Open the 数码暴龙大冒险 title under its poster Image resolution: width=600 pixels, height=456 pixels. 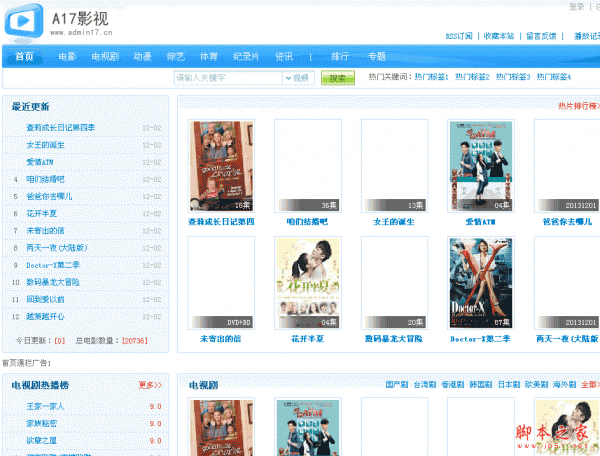tap(394, 339)
